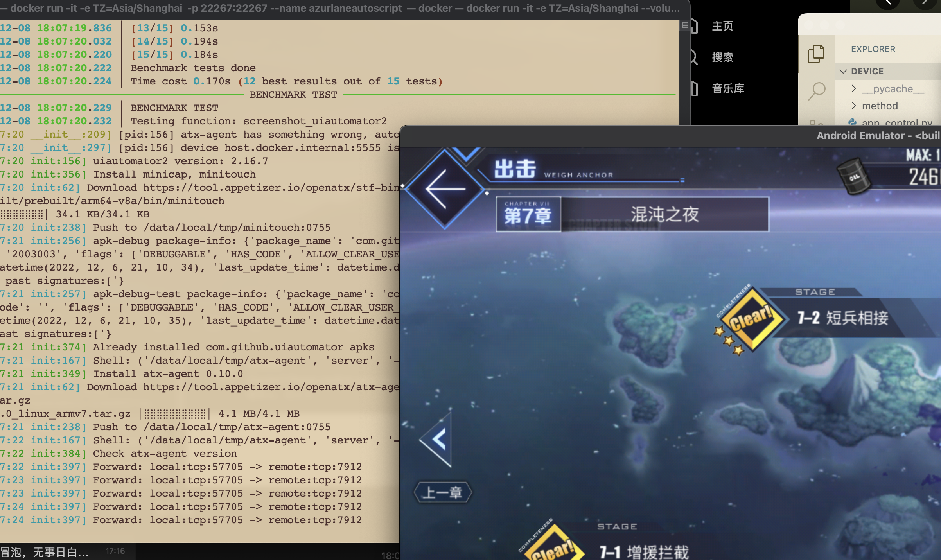Click 'Install minicap, minitouch' log line
Viewport: 941px width, 560px height.
[174, 174]
